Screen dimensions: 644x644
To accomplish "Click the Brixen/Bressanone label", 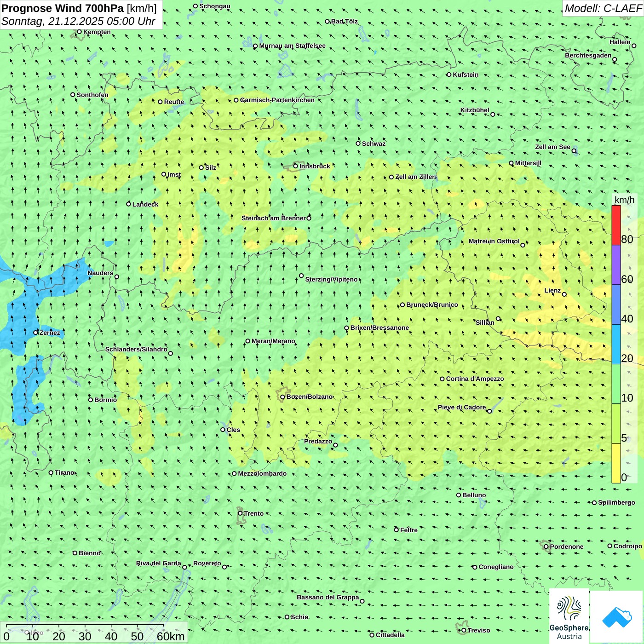I will [379, 328].
